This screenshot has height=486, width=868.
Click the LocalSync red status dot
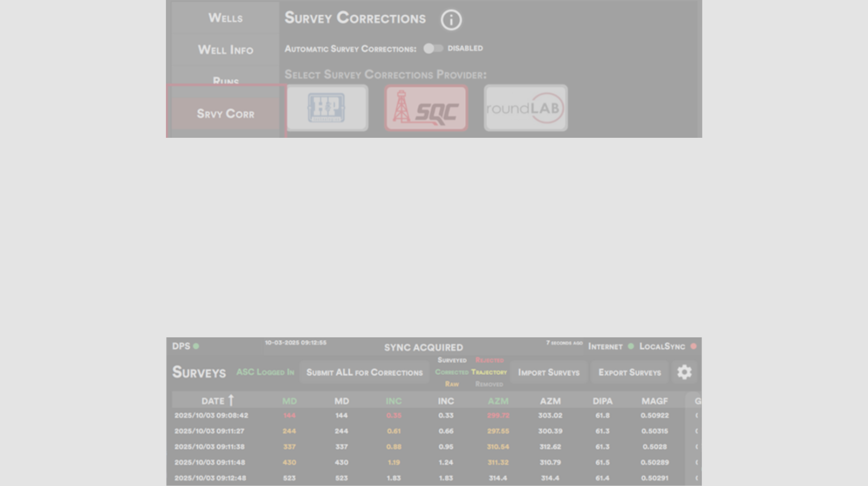pyautogui.click(x=693, y=346)
